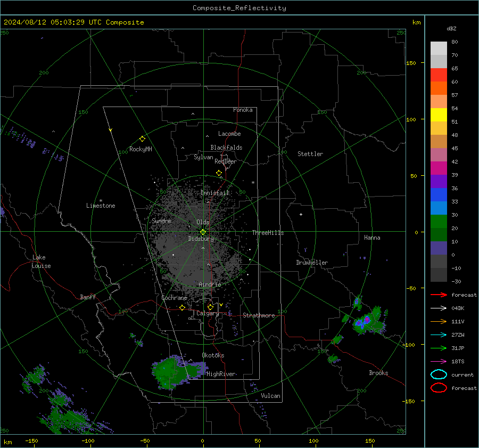
Task: Click the ThreeHills label
Action: pos(268,233)
